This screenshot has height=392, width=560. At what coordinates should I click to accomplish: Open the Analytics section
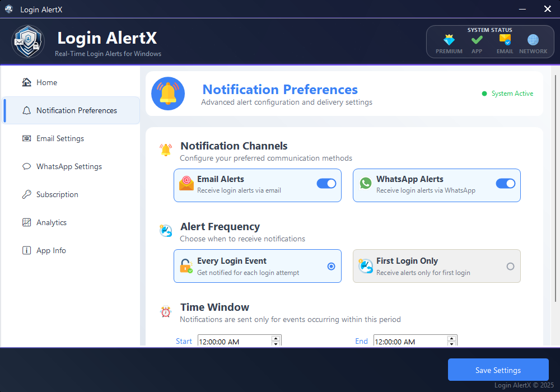pos(52,222)
